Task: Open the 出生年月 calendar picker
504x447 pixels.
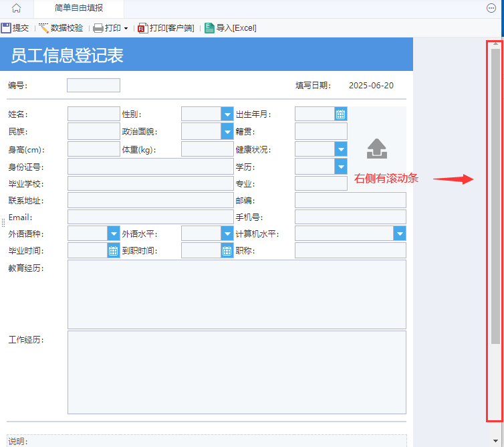Action: pyautogui.click(x=340, y=114)
